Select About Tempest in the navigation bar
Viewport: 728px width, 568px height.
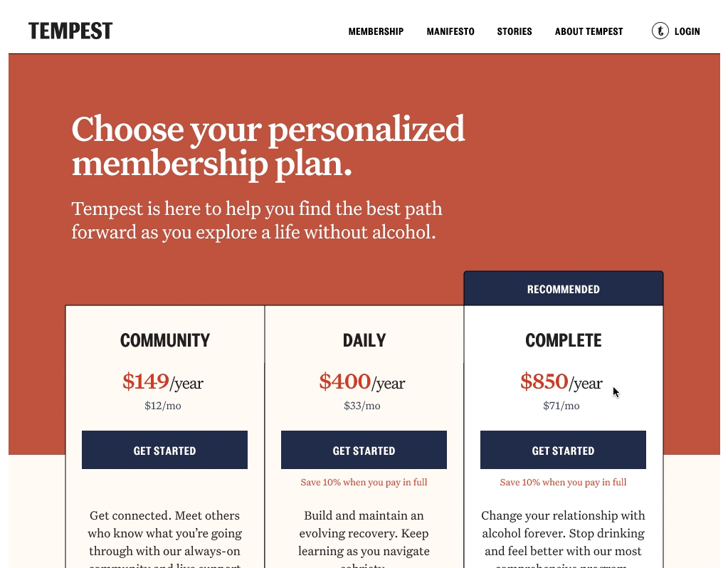pyautogui.click(x=589, y=31)
